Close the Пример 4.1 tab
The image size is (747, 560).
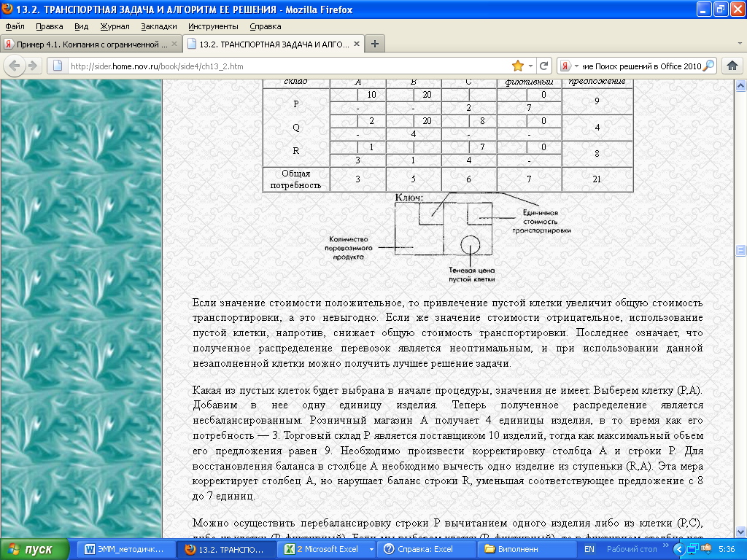pos(174,44)
